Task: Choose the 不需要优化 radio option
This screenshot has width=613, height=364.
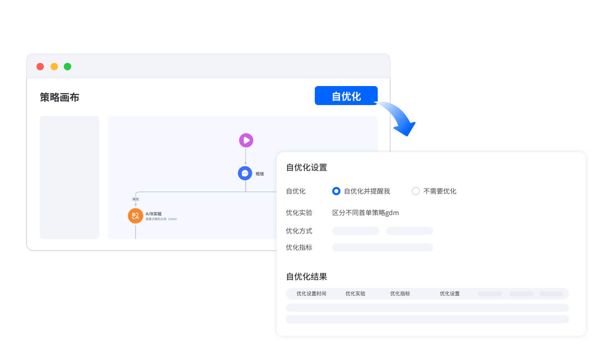Action: (x=416, y=191)
